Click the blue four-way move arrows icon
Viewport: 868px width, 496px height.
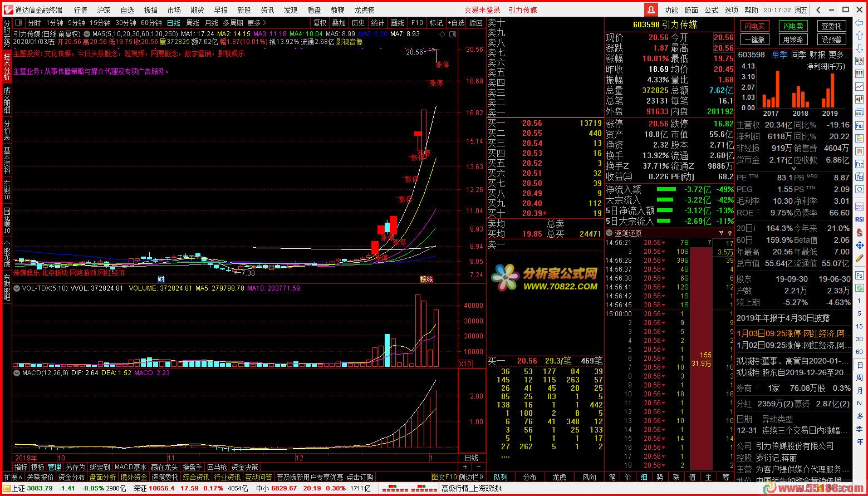860,245
